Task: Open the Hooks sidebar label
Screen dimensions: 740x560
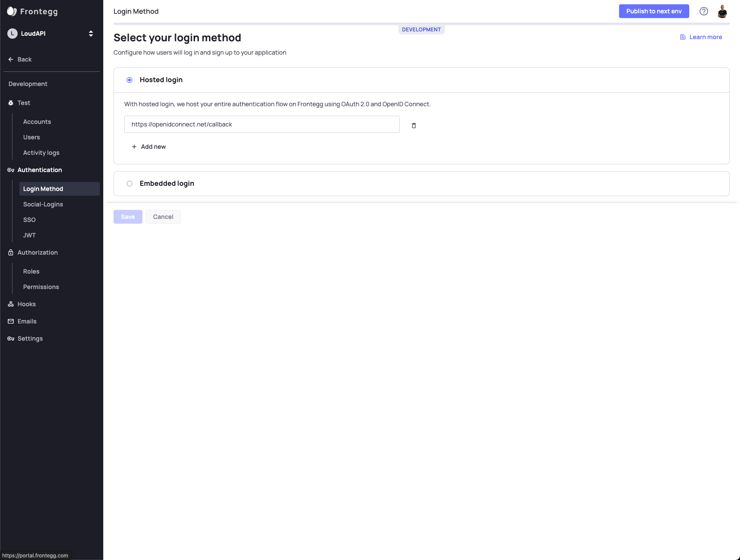Action: pyautogui.click(x=27, y=304)
